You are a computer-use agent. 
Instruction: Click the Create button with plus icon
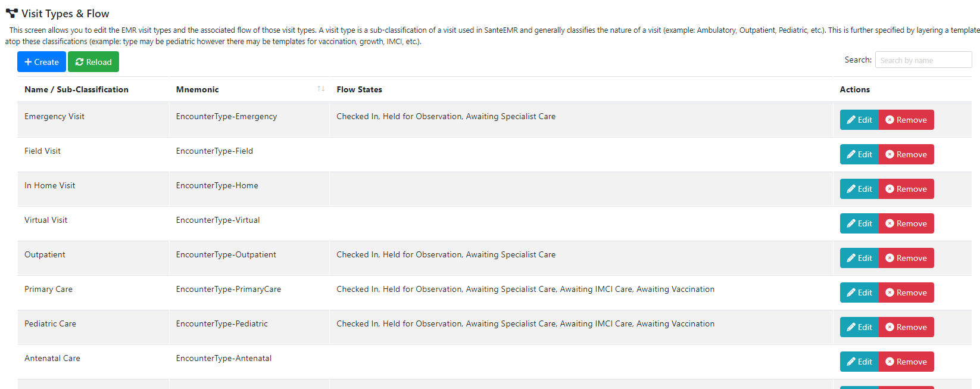(42, 62)
